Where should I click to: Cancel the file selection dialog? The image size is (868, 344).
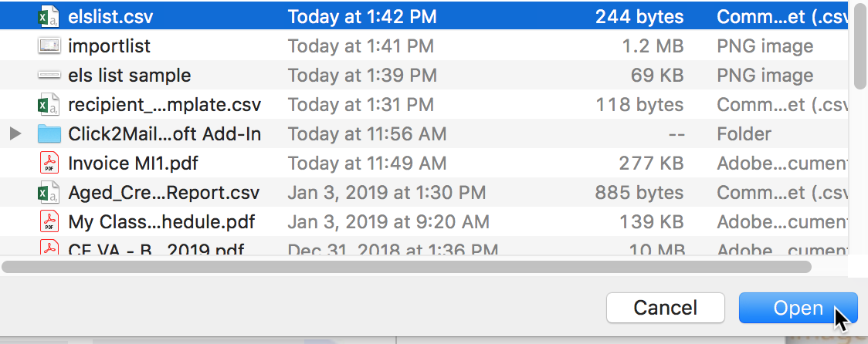click(666, 308)
